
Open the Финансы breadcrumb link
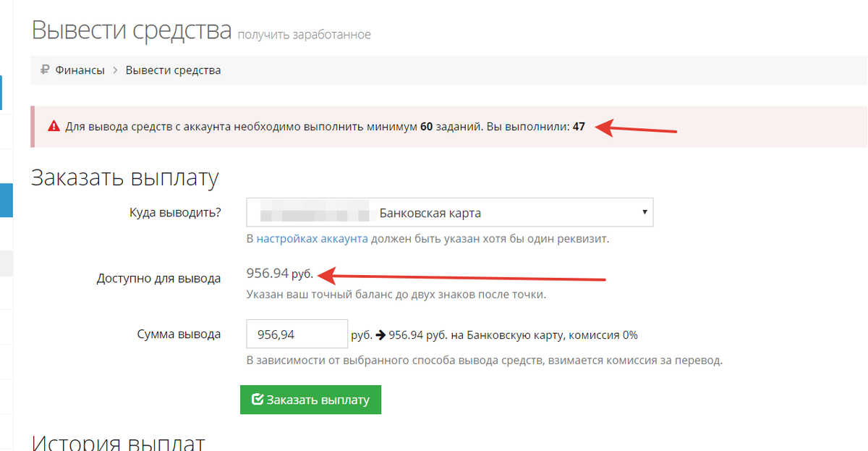pos(80,70)
